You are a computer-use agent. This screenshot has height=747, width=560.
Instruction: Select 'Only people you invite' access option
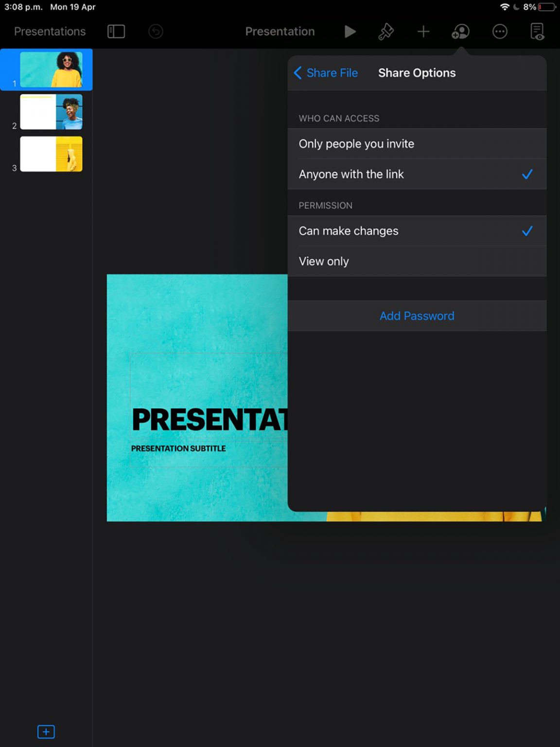click(x=356, y=143)
